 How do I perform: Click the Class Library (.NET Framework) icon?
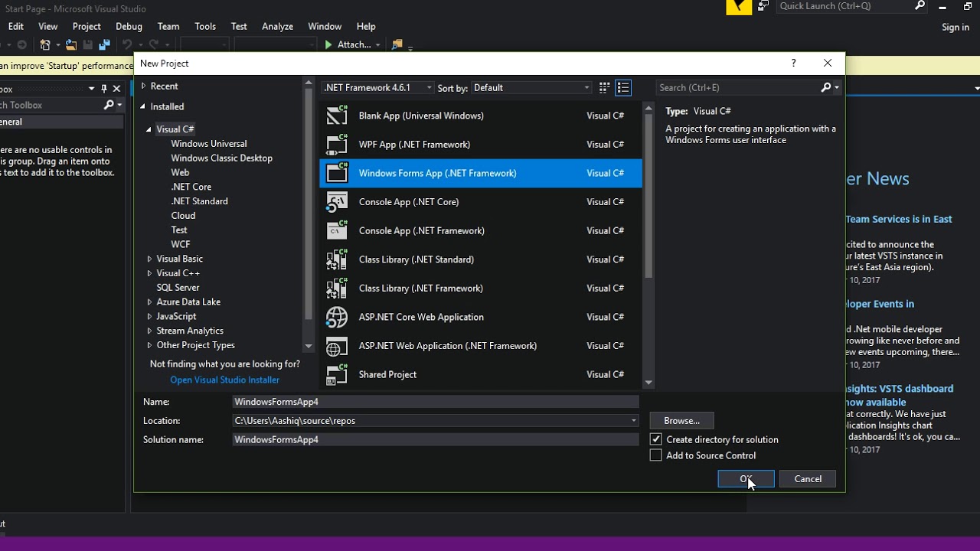point(337,289)
